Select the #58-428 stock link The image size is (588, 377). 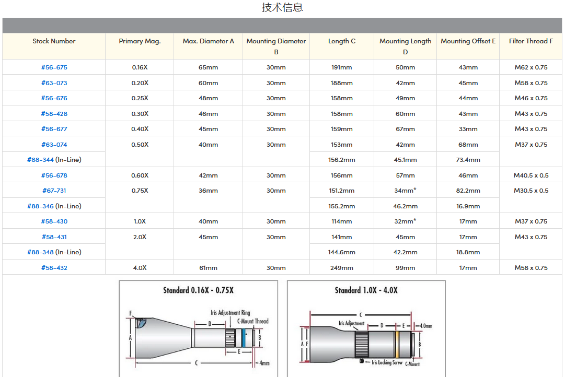point(54,114)
